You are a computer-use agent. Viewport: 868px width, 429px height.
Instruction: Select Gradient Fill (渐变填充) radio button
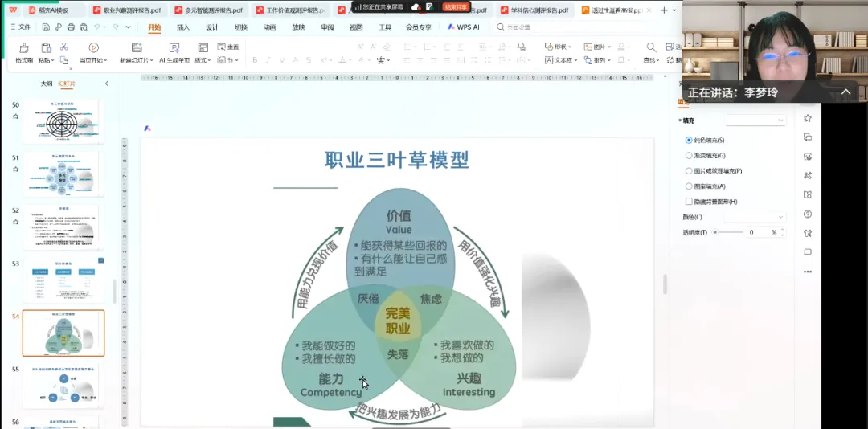point(689,156)
